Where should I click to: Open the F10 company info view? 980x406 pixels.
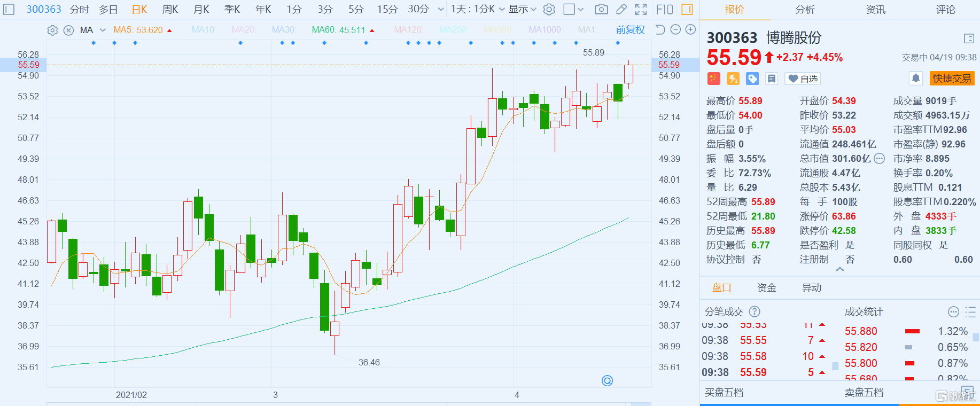[x=665, y=9]
